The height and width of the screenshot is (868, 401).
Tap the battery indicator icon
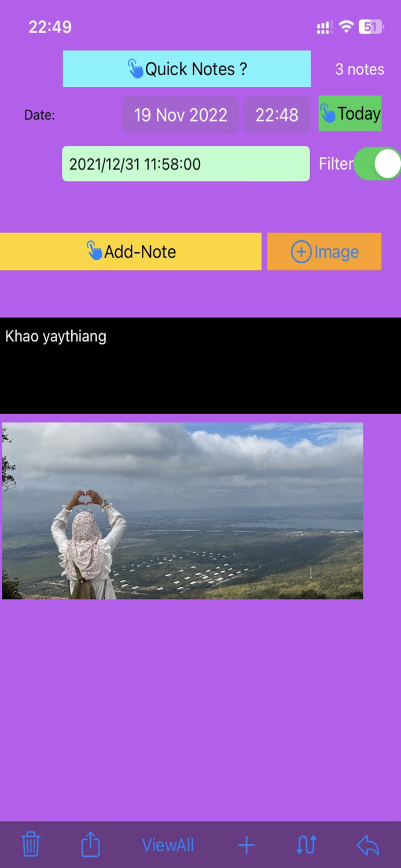click(370, 26)
